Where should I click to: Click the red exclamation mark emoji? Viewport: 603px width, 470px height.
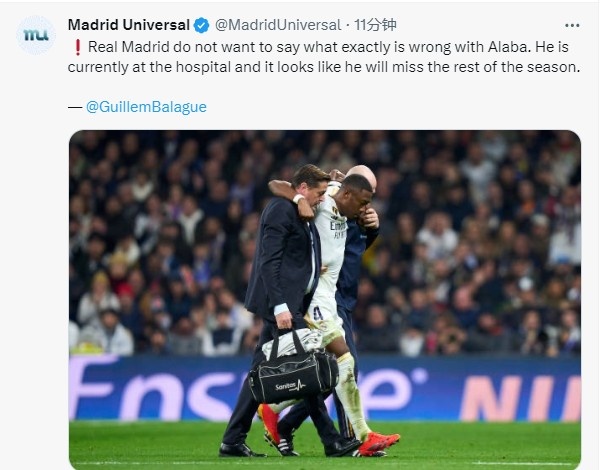pos(77,47)
